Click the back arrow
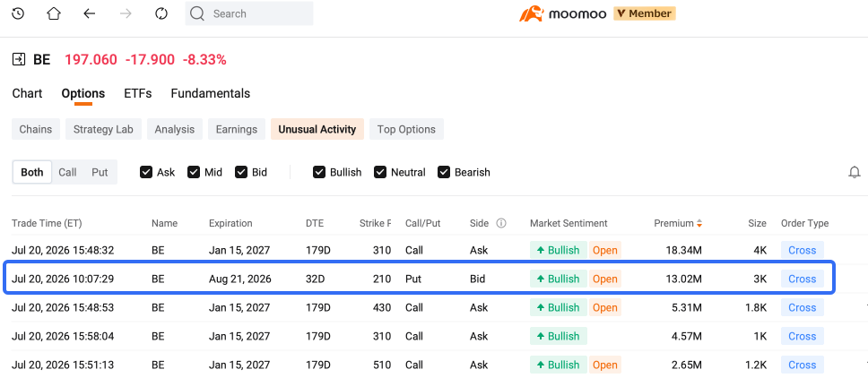868x378 pixels. 89,13
